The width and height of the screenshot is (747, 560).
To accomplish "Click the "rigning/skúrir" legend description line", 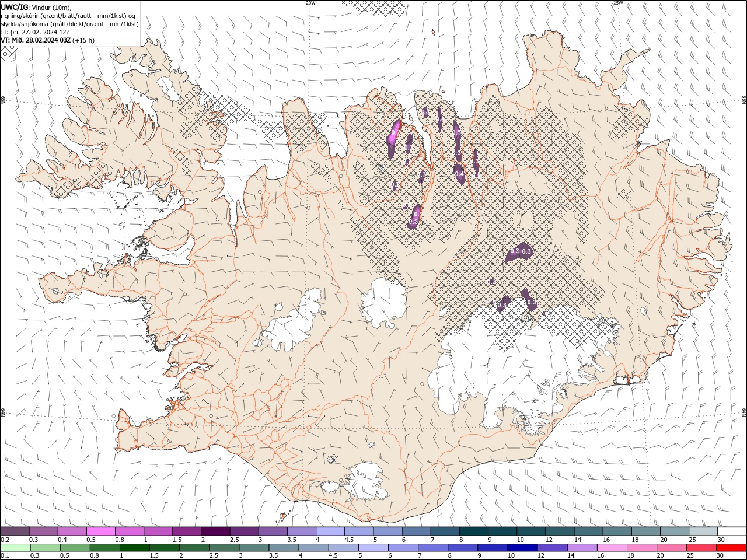I will pyautogui.click(x=69, y=16).
